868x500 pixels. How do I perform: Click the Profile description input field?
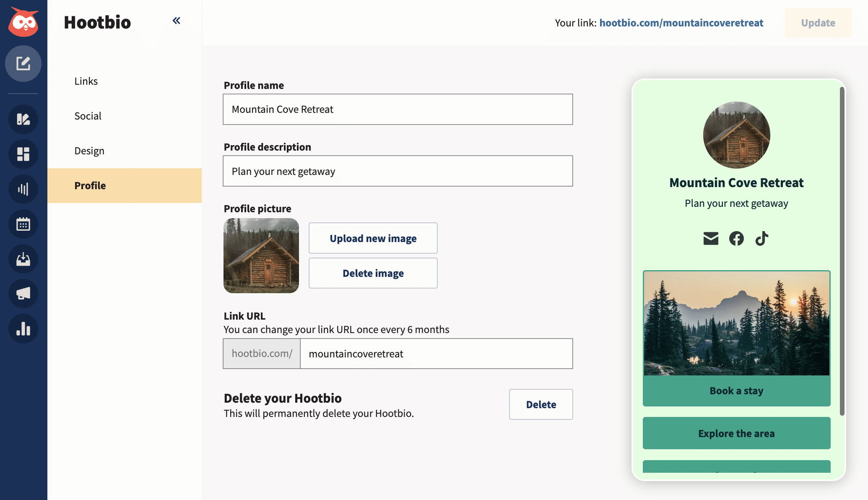(x=398, y=171)
